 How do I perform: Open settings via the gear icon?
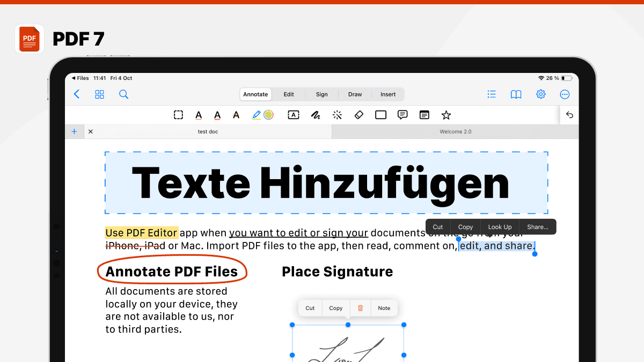[540, 94]
